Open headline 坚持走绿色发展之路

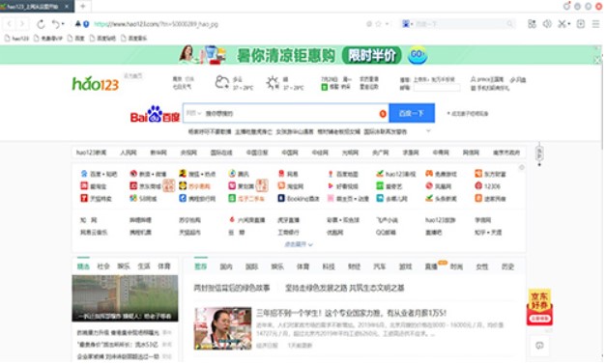coord(345,288)
